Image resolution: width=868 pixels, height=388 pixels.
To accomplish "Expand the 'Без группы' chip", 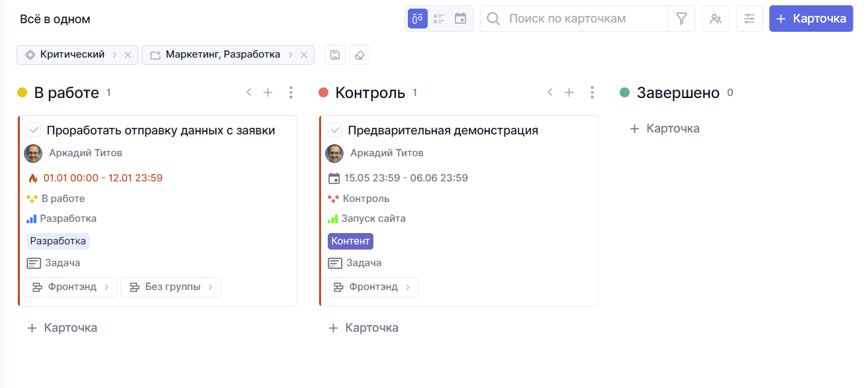I will click(x=171, y=287).
